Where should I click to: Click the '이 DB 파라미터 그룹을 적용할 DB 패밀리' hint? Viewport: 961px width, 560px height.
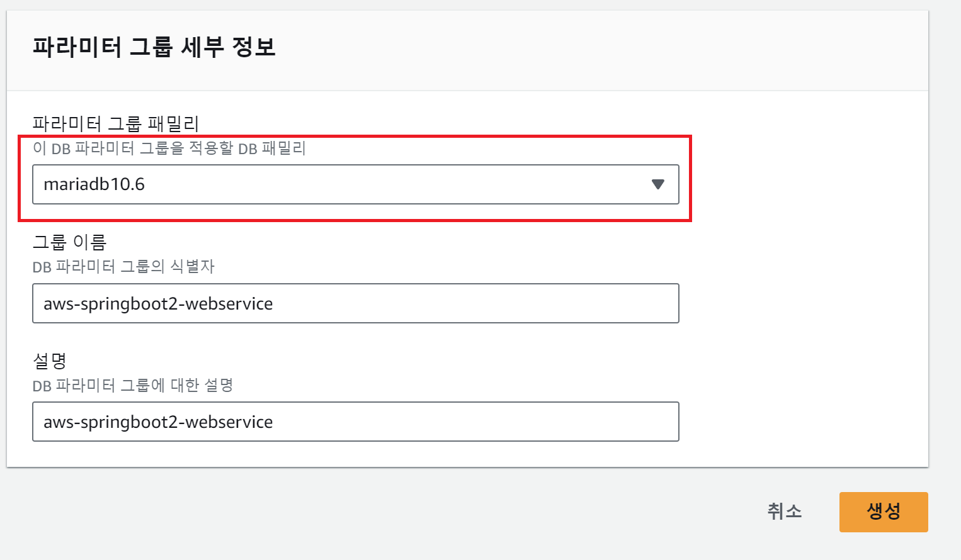pyautogui.click(x=169, y=148)
